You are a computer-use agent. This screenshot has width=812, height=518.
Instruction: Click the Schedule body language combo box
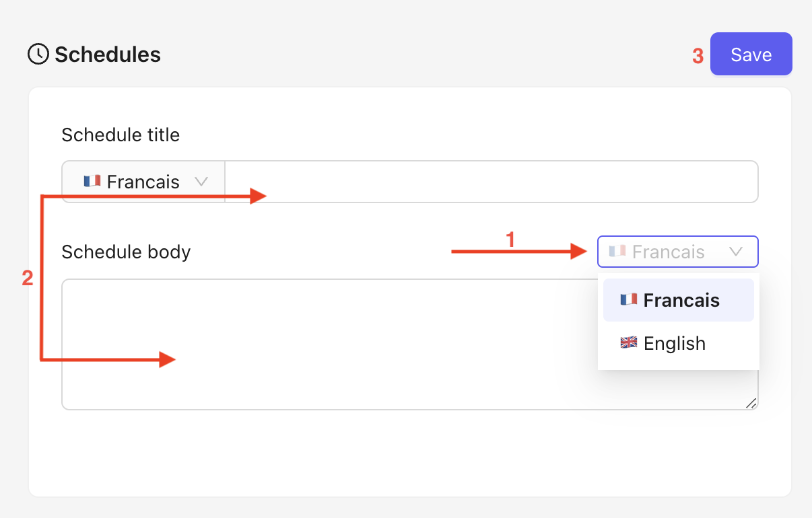(x=677, y=252)
